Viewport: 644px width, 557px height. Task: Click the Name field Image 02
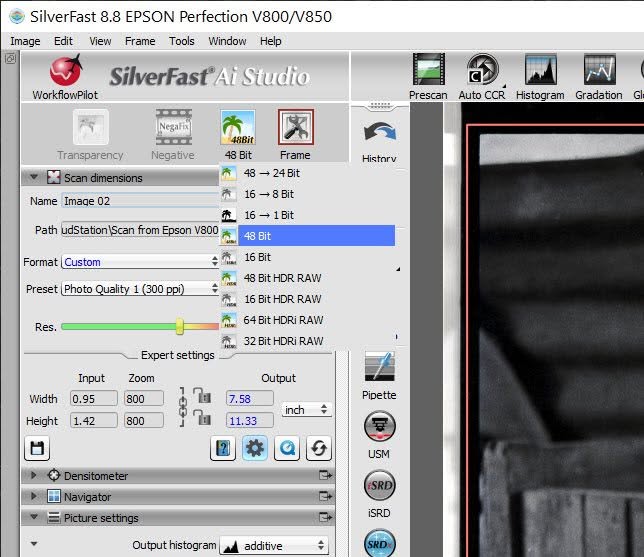140,201
